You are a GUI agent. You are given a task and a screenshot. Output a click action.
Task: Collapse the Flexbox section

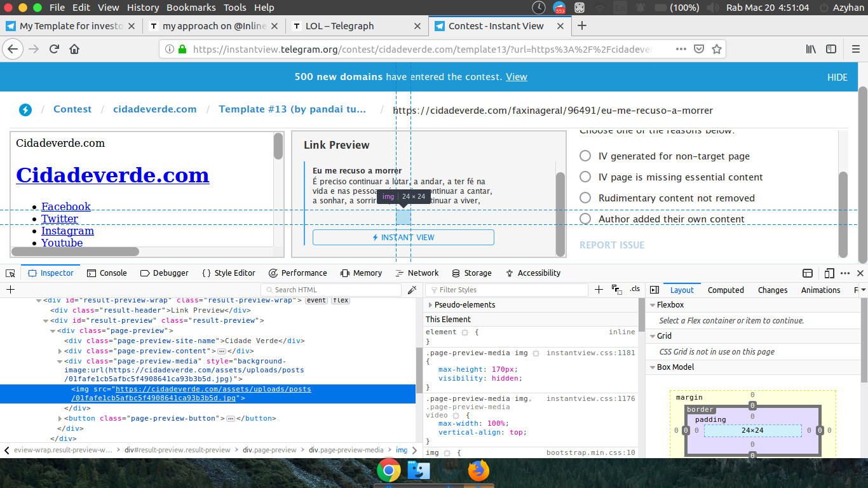(652, 305)
